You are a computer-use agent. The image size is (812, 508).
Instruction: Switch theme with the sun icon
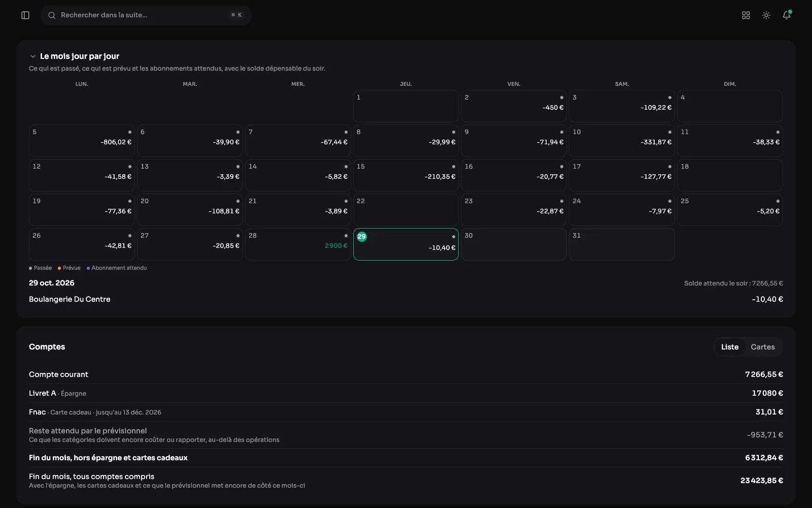(766, 15)
